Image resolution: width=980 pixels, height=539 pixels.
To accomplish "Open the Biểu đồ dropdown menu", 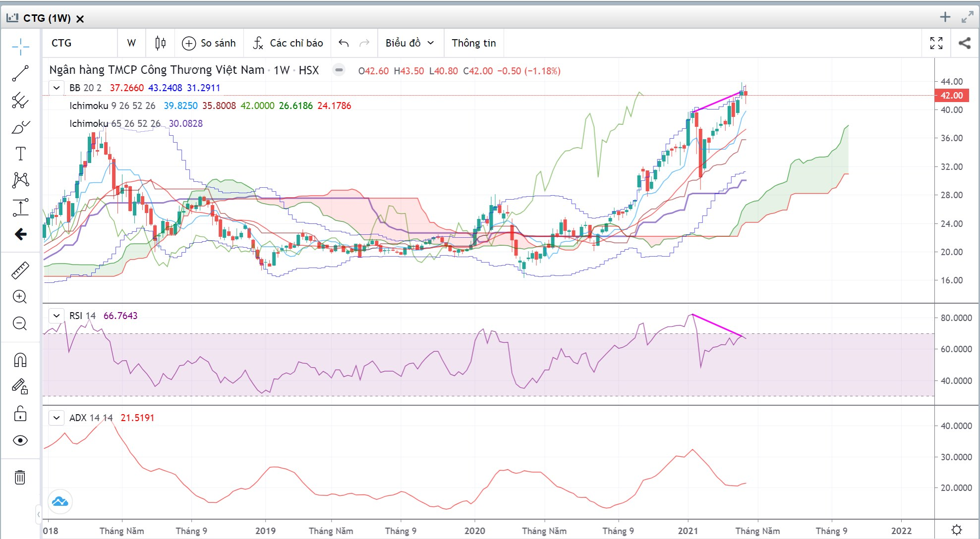I will point(410,43).
